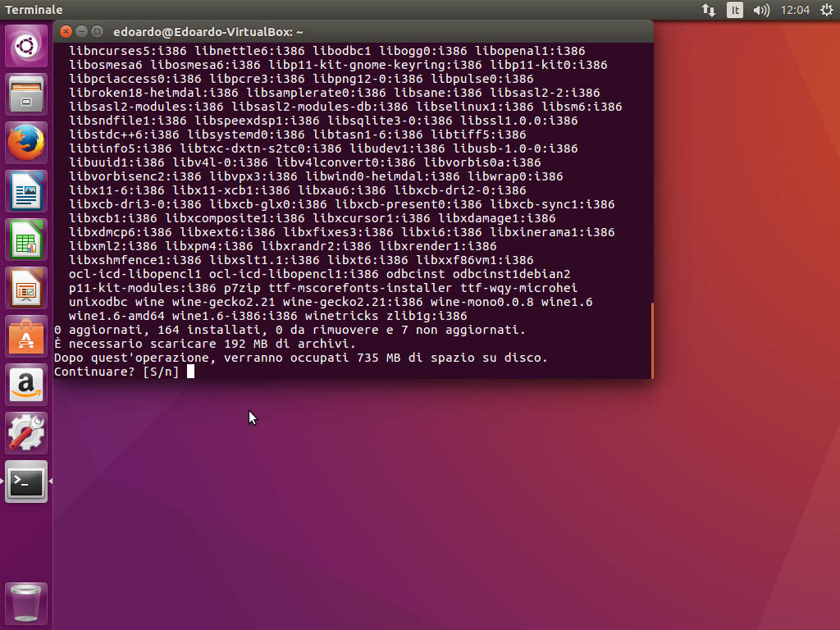Open LibreOffice Impress presentations
Image resolution: width=840 pixels, height=630 pixels.
(26, 288)
